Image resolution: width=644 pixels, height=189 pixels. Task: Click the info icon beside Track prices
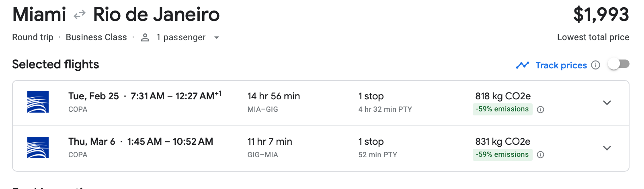tap(596, 65)
